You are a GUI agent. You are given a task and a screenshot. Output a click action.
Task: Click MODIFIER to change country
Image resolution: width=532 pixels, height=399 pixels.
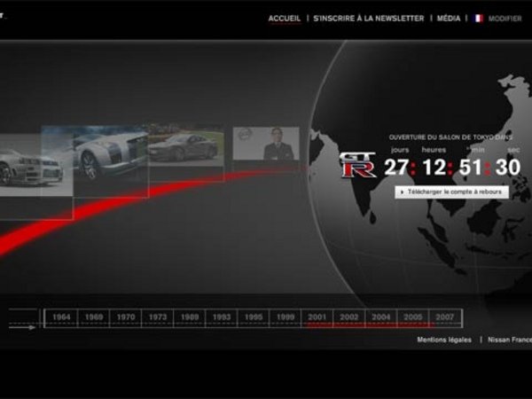(505, 19)
